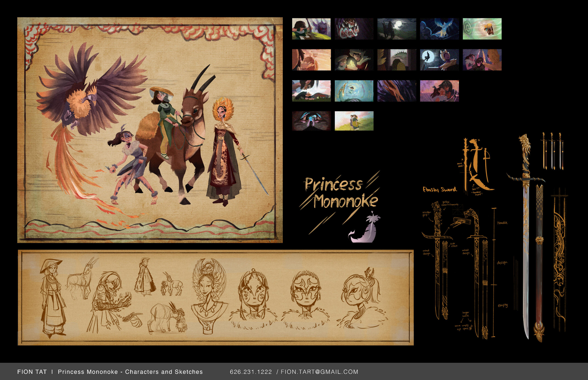588x380 pixels.
Task: Click the archer and purple demon thumbnail
Action: [311, 29]
